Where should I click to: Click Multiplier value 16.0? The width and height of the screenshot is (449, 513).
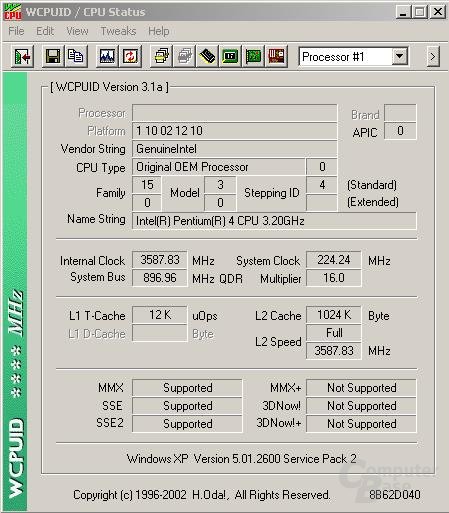[x=334, y=278]
